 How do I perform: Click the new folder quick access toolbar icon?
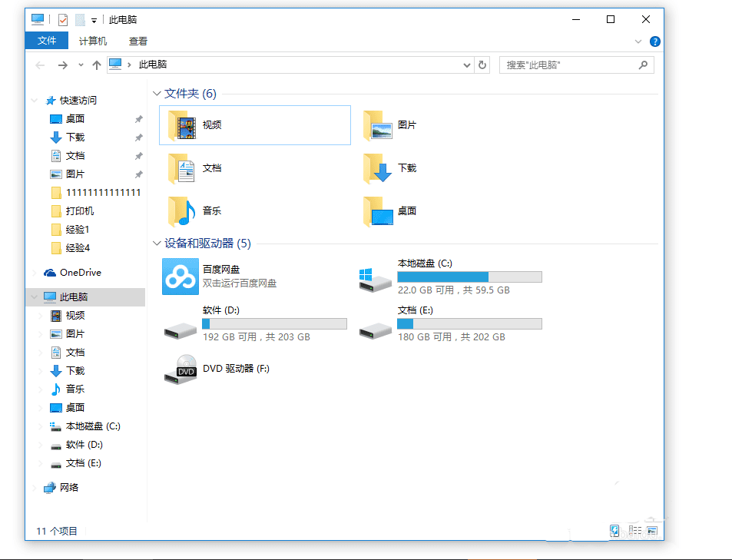tap(81, 20)
